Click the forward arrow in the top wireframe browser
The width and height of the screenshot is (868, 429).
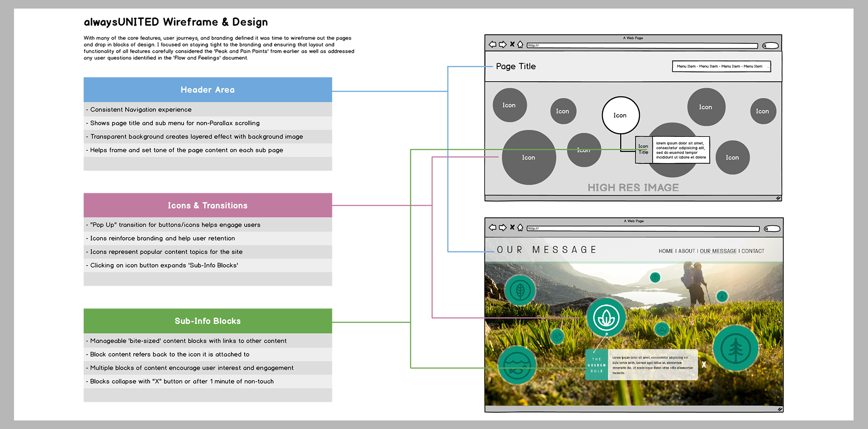pos(502,44)
